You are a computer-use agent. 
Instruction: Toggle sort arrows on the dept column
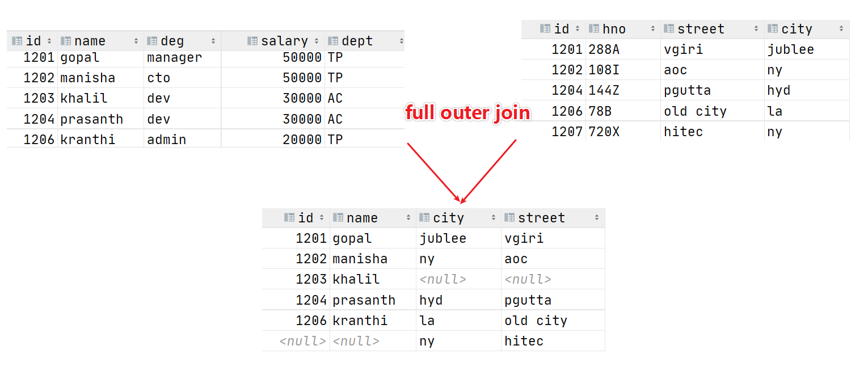click(x=401, y=41)
